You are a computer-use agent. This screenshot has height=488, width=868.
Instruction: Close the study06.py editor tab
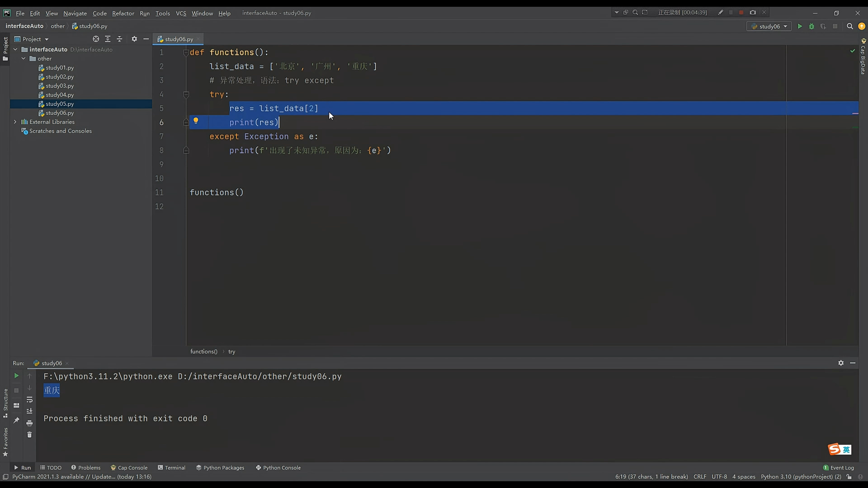point(198,39)
